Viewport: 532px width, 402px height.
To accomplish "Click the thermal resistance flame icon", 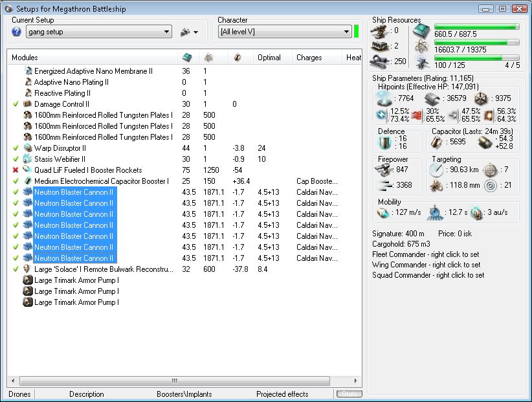I will (x=416, y=116).
